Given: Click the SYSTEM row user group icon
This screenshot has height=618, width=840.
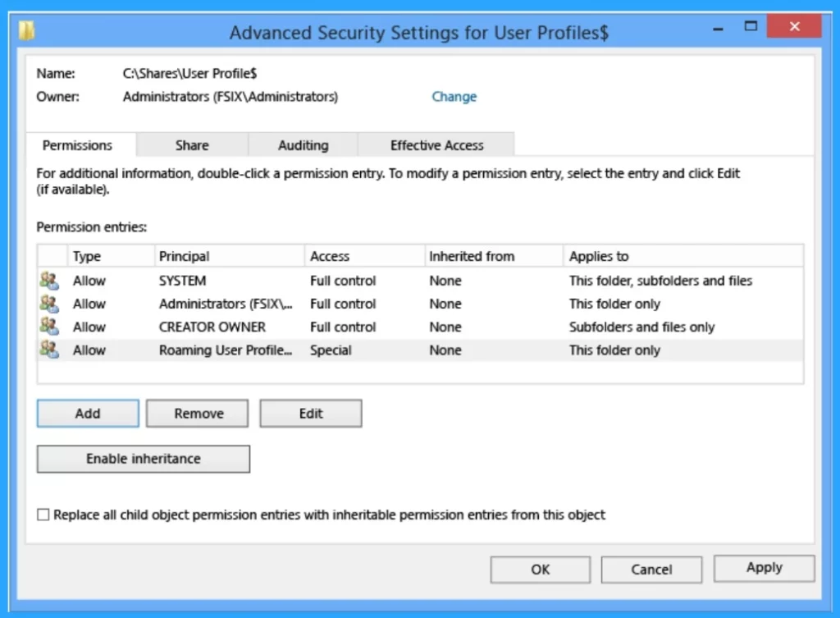Looking at the screenshot, I should tap(48, 280).
